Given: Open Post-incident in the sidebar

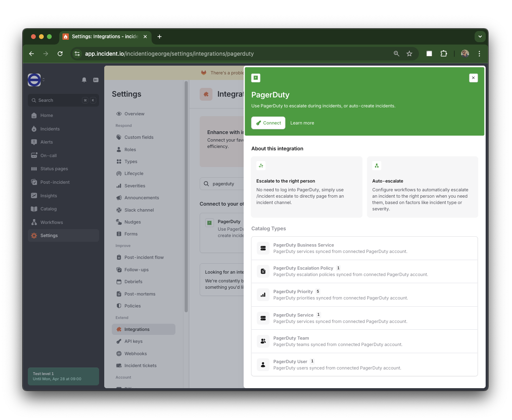Looking at the screenshot, I should click(x=64, y=182).
